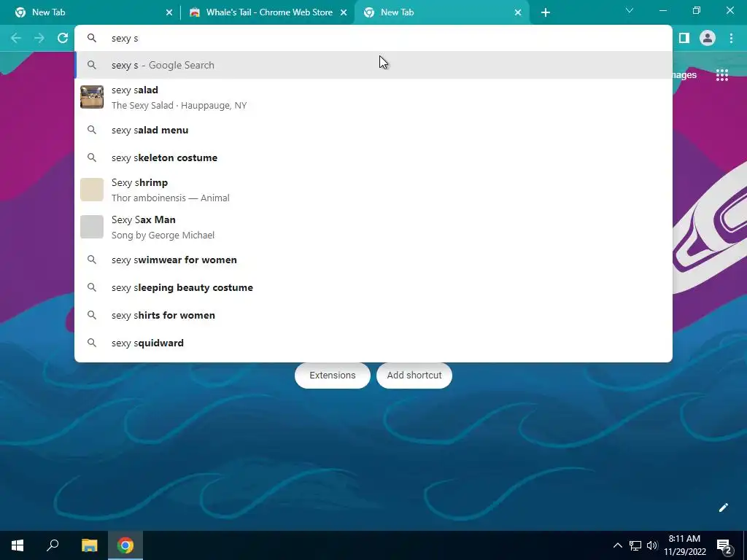Click the Add shortcut button
Image resolution: width=747 pixels, height=560 pixels.
414,376
